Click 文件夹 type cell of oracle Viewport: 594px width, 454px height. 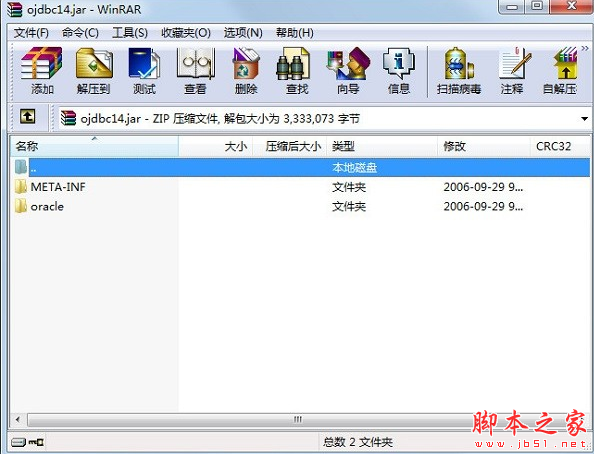[349, 207]
